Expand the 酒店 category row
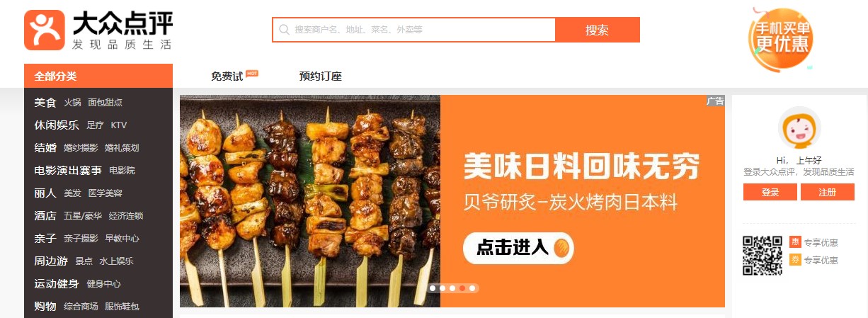The height and width of the screenshot is (318, 868). [x=98, y=216]
